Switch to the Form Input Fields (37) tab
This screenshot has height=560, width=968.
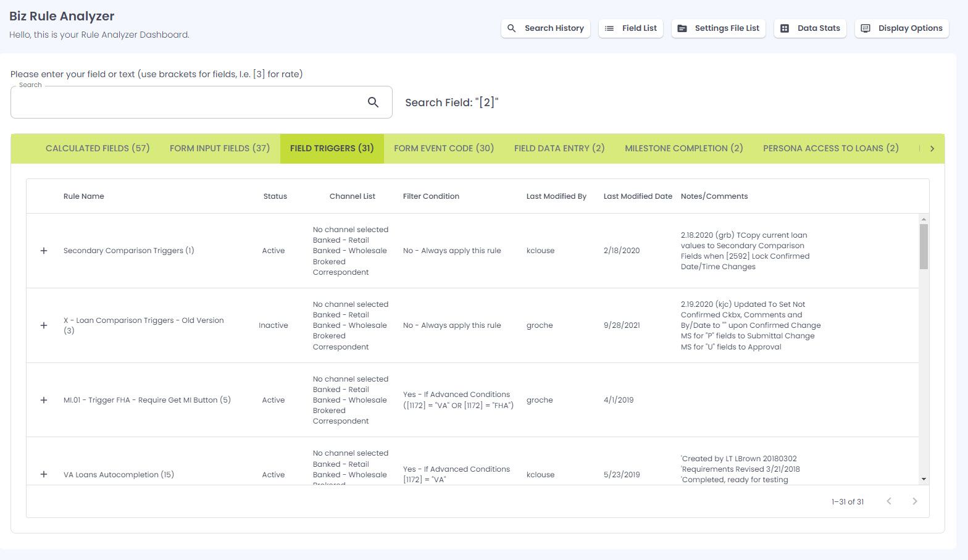coord(220,148)
